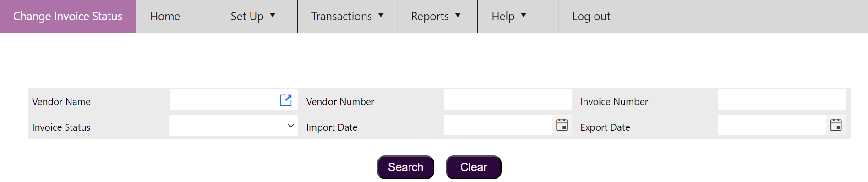Screen dimensions: 868x182
Task: Select the arrow beside Set Up label
Action: [x=273, y=16]
